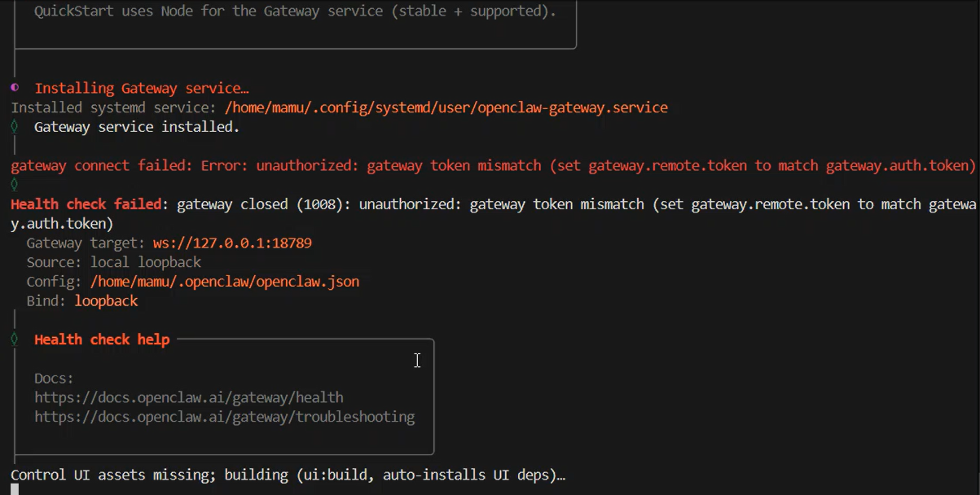Click the 'Gateway service installed.' message
The width and height of the screenshot is (980, 495).
[x=137, y=127]
